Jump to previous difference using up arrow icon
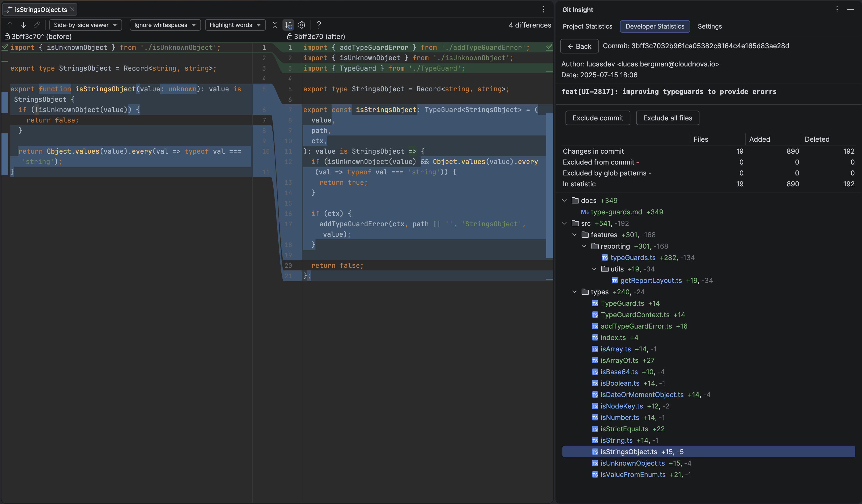This screenshot has height=504, width=862. (x=9, y=25)
